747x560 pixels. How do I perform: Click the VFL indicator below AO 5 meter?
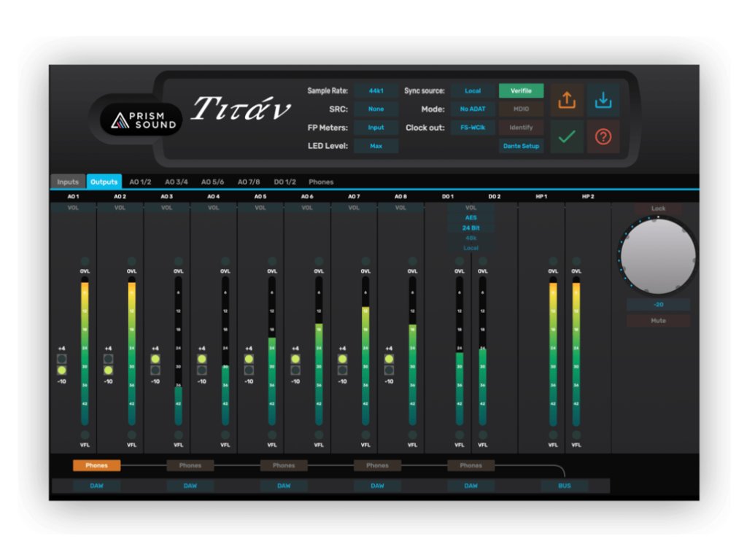[272, 435]
